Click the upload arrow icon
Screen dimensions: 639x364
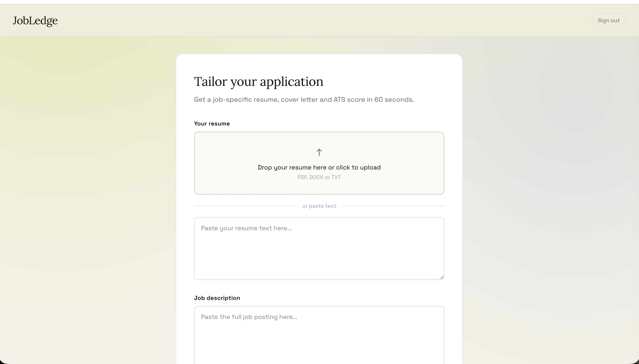click(319, 152)
